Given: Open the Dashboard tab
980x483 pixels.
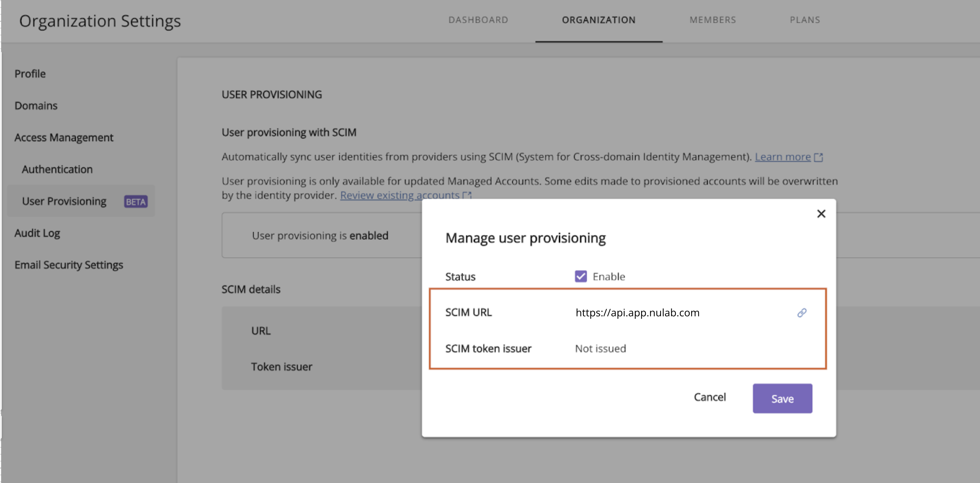Looking at the screenshot, I should pos(478,20).
